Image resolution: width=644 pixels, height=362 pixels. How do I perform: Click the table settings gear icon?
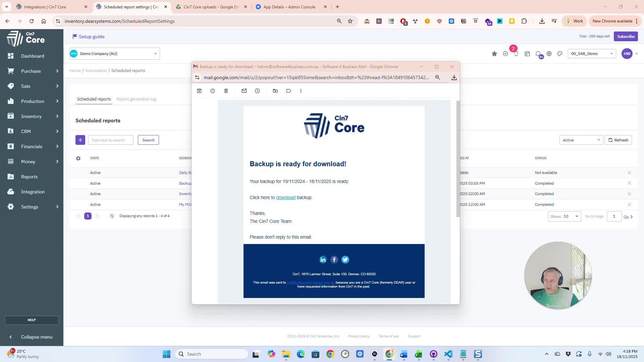tap(78, 158)
